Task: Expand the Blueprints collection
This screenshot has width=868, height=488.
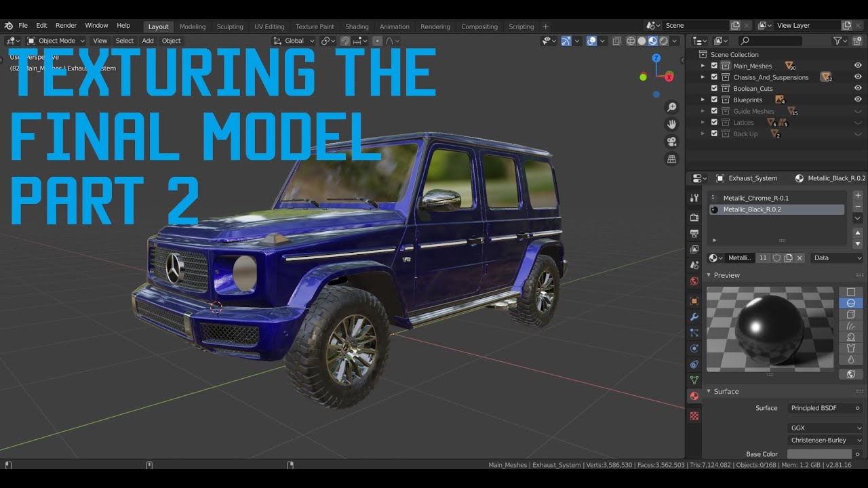Action: click(x=704, y=100)
